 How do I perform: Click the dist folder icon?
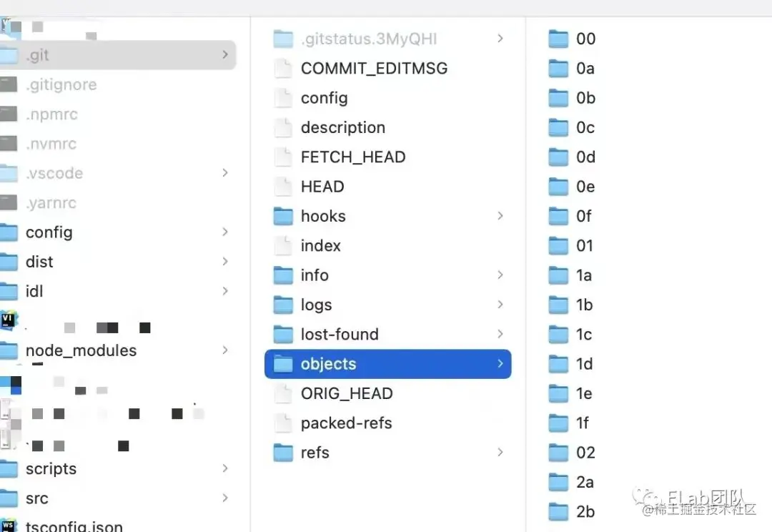click(9, 262)
